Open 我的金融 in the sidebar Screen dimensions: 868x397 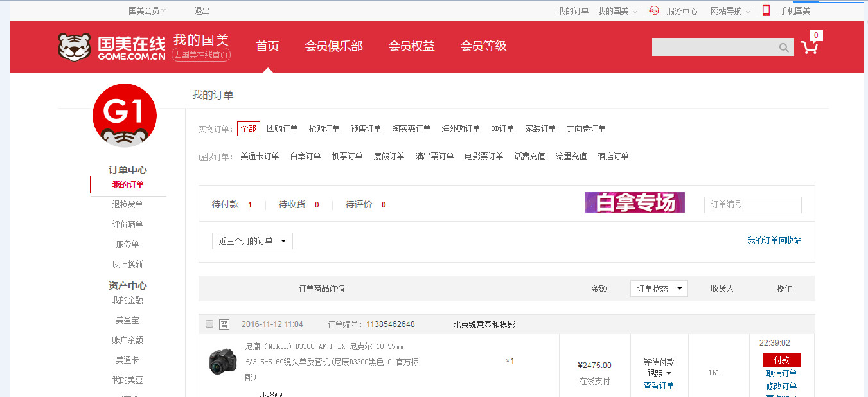point(128,300)
